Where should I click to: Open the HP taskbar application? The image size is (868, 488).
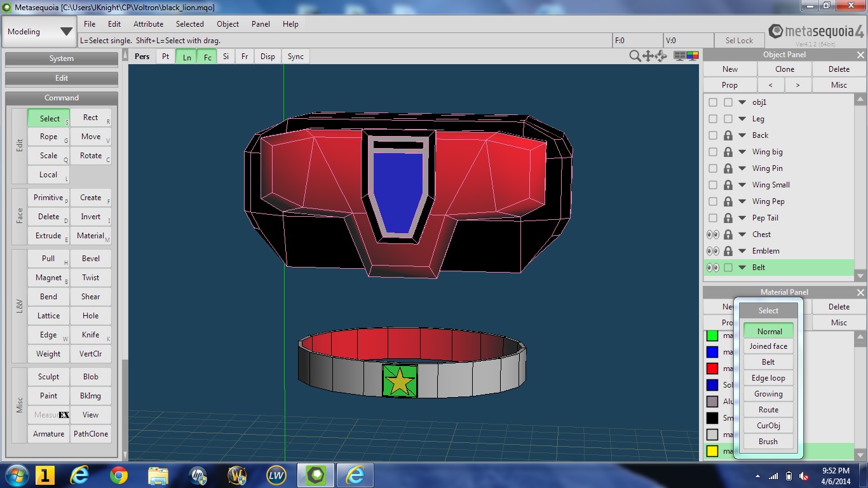click(x=198, y=475)
